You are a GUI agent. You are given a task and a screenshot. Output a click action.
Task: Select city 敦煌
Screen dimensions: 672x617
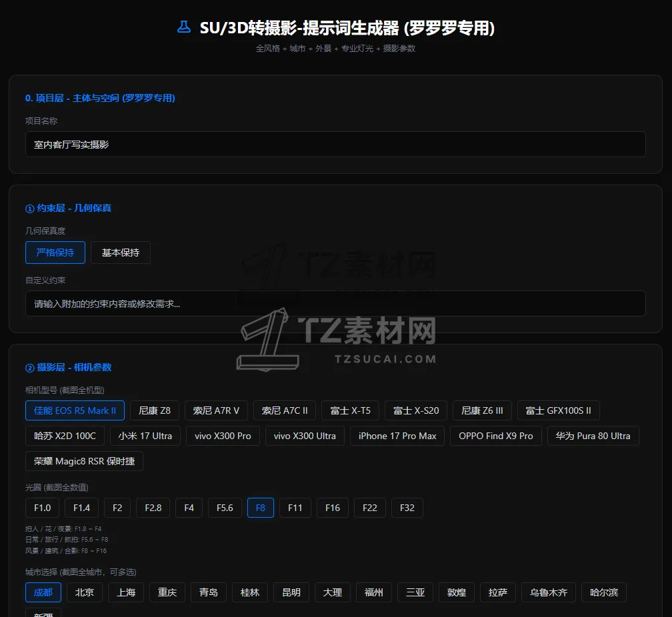tap(457, 592)
